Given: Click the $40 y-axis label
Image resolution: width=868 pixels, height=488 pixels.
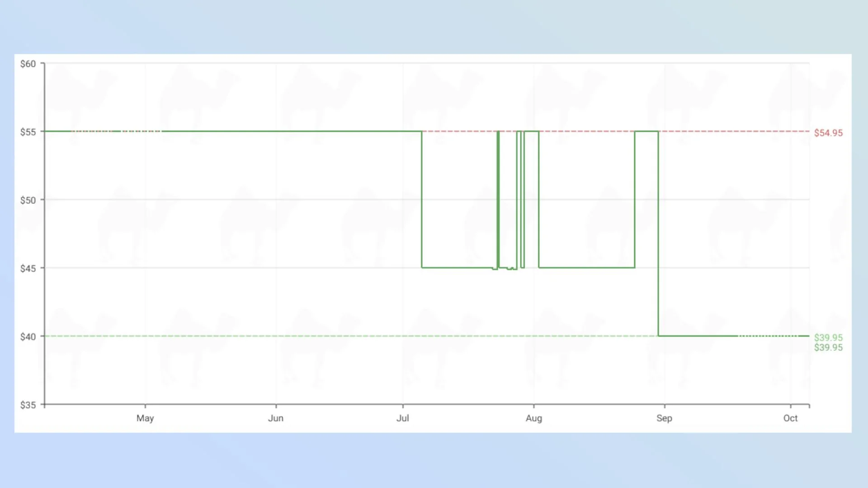Looking at the screenshot, I should [x=28, y=337].
